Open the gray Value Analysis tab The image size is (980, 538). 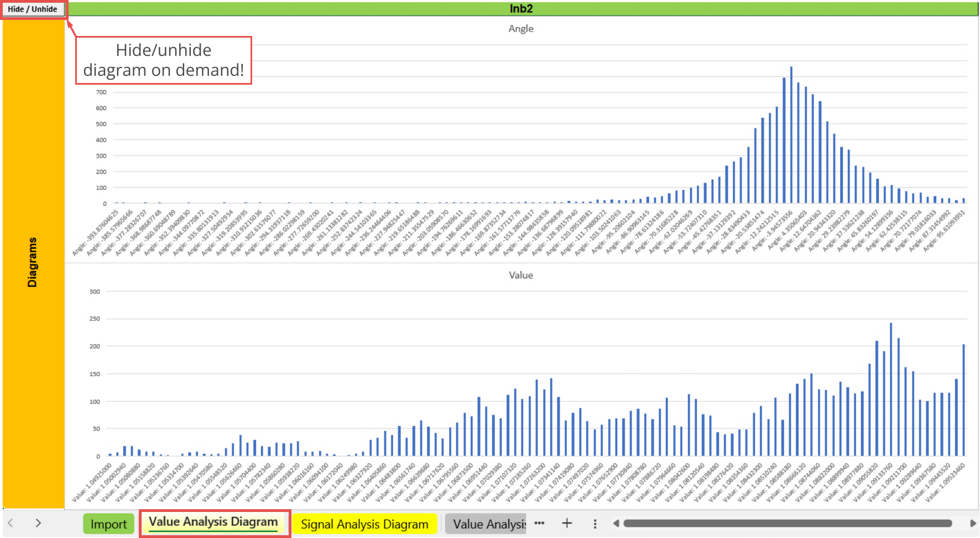click(486, 524)
